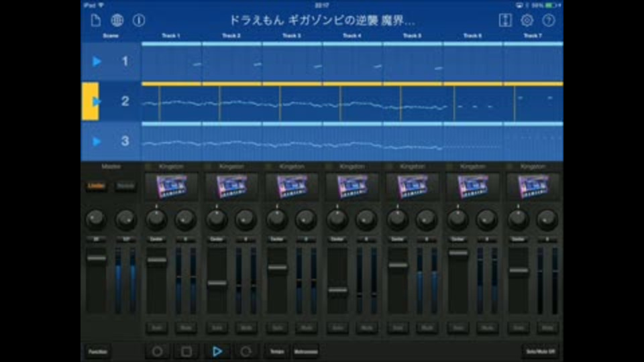Click the Track 7 send knob

(x=547, y=220)
